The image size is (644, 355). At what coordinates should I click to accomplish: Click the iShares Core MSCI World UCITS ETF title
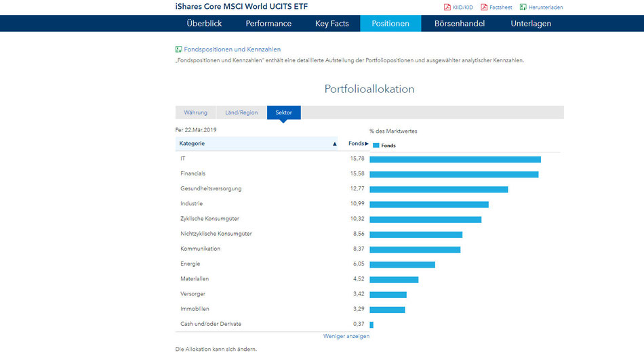point(241,7)
